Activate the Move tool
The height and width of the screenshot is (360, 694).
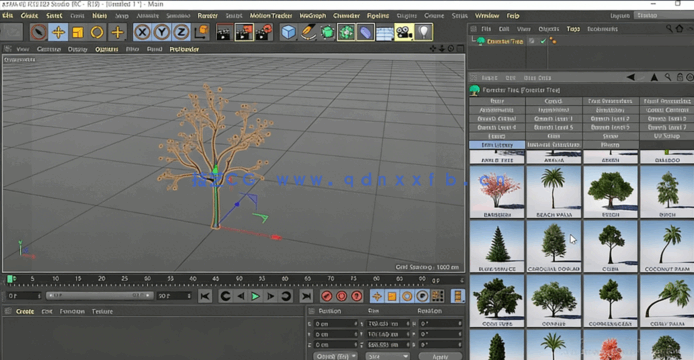click(58, 32)
